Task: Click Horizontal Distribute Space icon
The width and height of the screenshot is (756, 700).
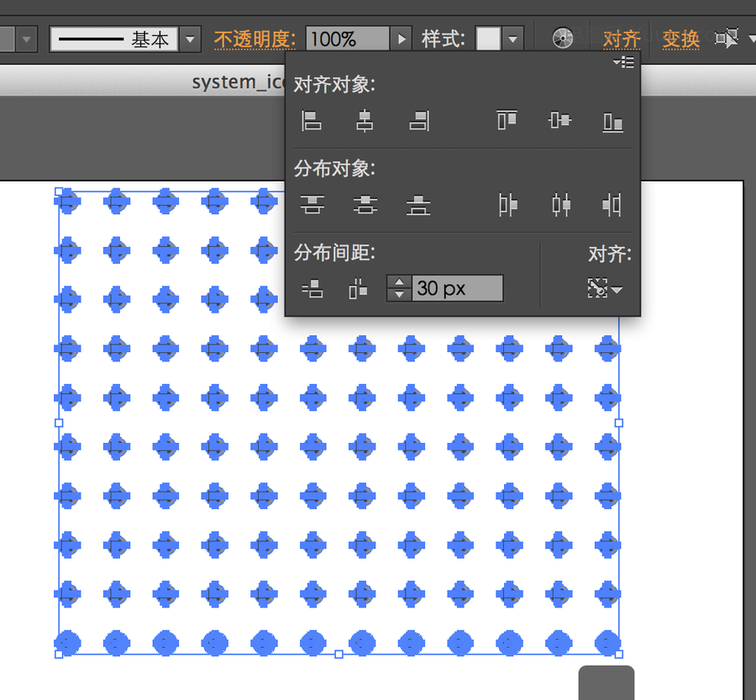Action: [358, 288]
